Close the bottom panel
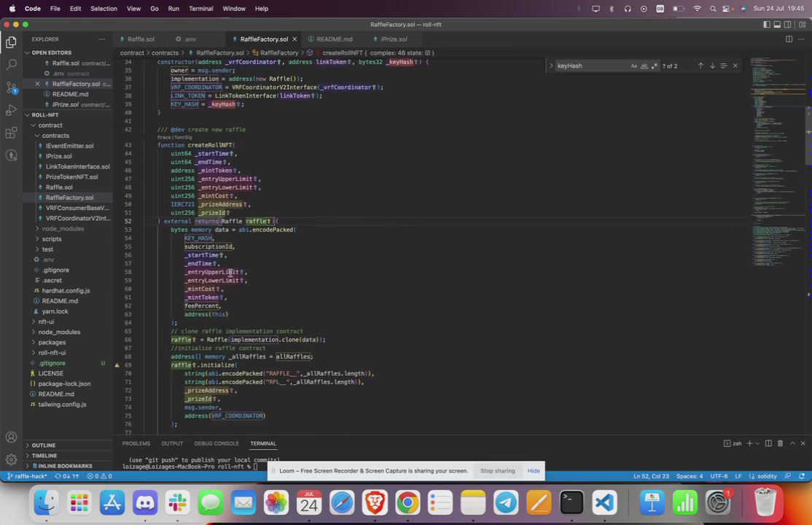 803,443
